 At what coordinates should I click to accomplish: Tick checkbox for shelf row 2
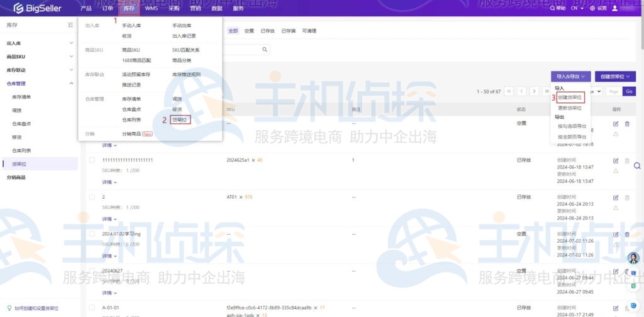tap(92, 197)
